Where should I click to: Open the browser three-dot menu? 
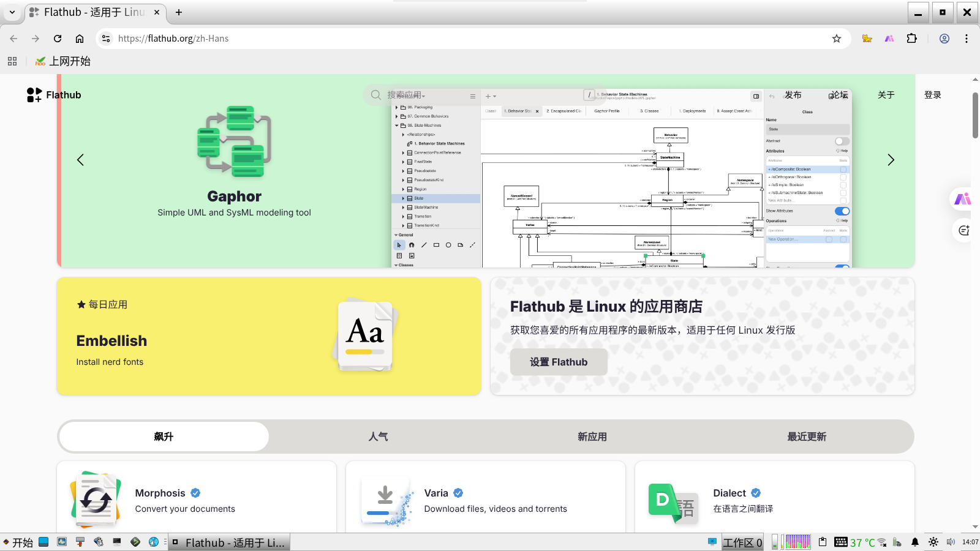click(x=967, y=39)
